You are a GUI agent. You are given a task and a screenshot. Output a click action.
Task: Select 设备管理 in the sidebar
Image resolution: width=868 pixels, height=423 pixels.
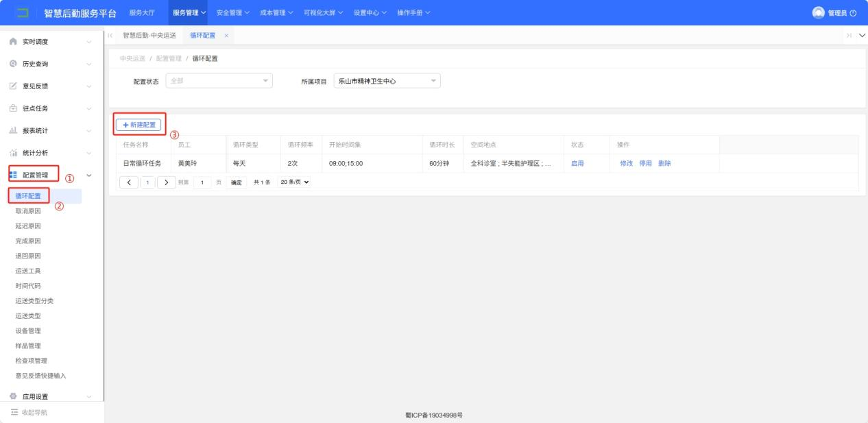(28, 330)
